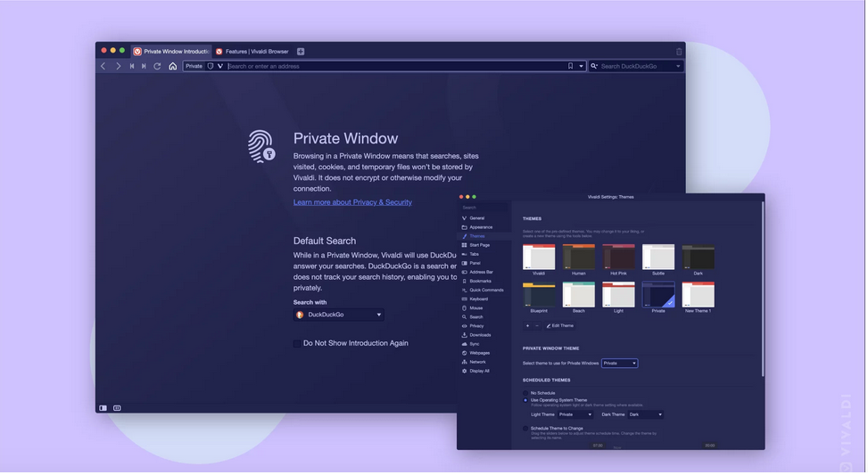
Task: Choose the New Theme 1 thumbnail
Action: pyautogui.click(x=698, y=295)
